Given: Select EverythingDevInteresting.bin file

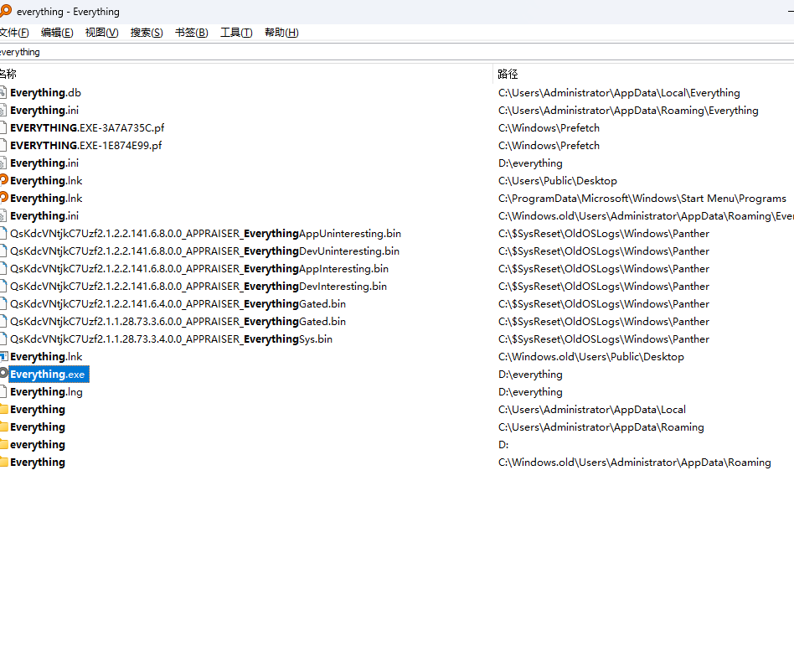Looking at the screenshot, I should click(198, 286).
